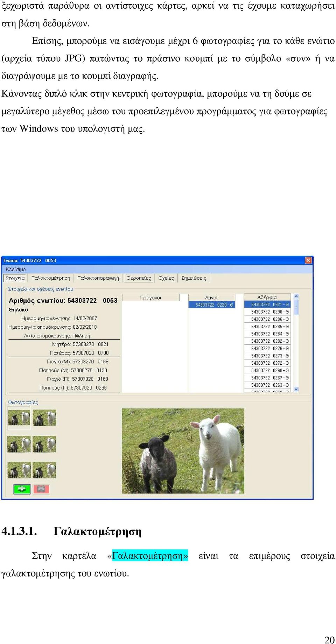Click Αιτία απομάκρυνσης: Πώληση
The width and height of the screenshot is (336, 644).
(57, 336)
